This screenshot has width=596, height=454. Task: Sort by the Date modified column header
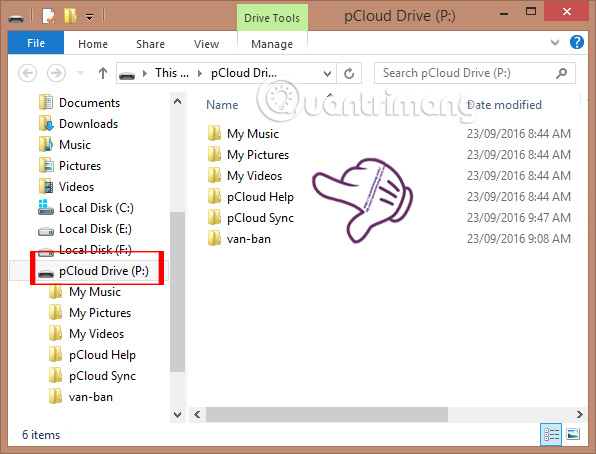coord(504,105)
